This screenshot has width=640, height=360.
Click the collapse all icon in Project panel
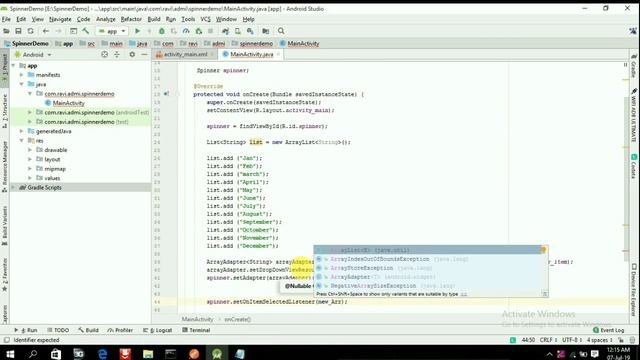(x=117, y=54)
